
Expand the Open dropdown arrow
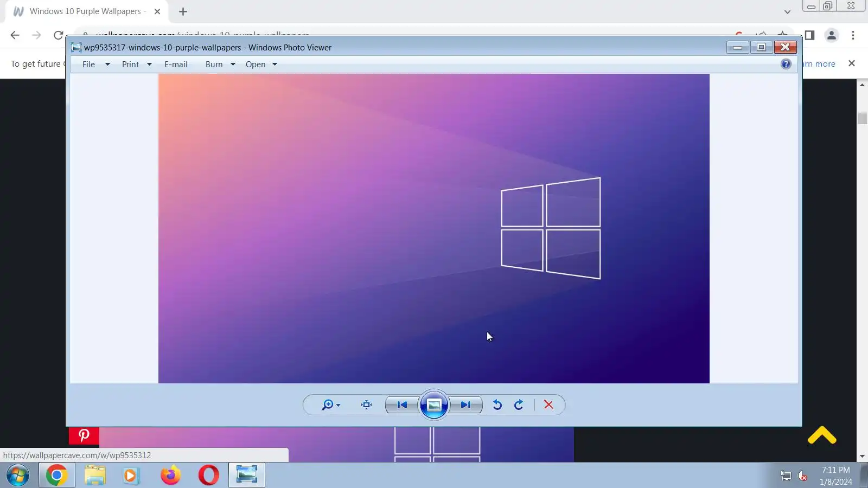coord(275,65)
